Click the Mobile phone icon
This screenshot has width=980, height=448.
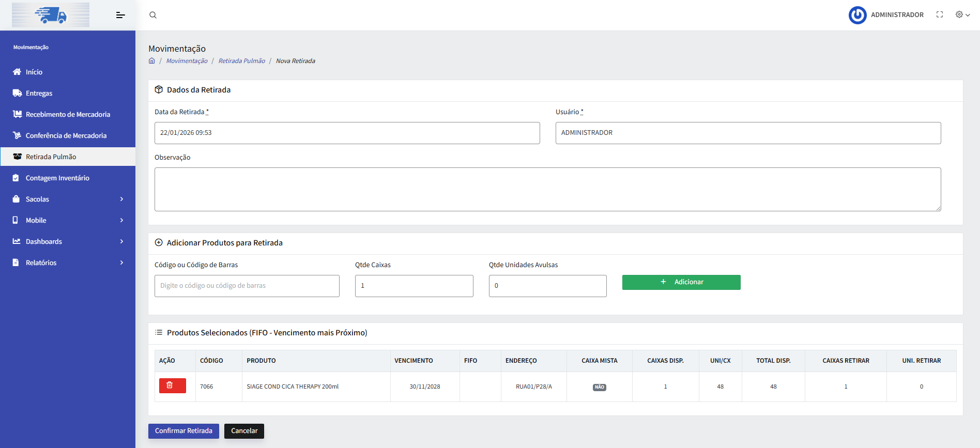[x=15, y=220]
